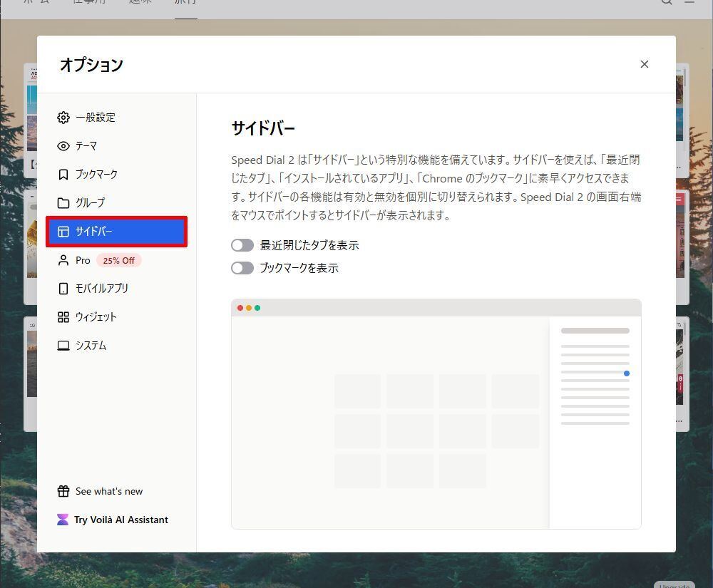Select the サイドバー menu entry

116,232
